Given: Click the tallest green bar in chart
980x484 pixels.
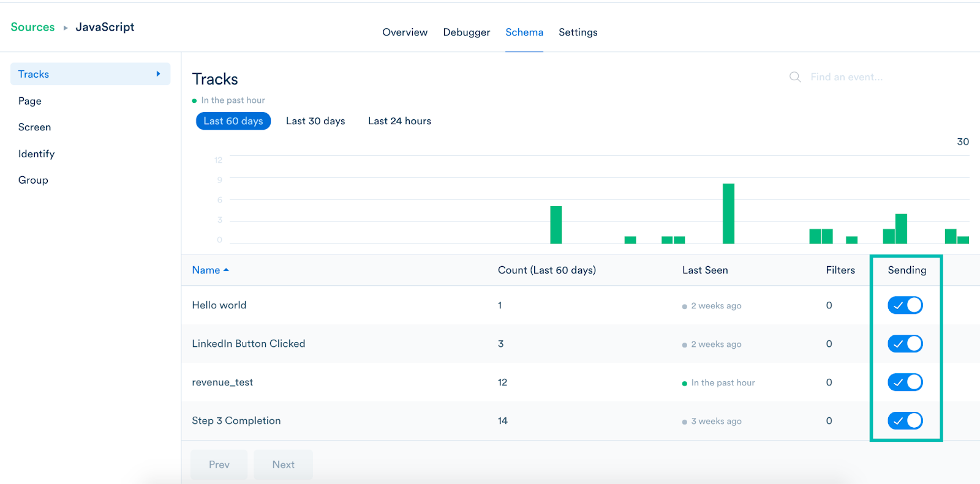Looking at the screenshot, I should [x=728, y=214].
